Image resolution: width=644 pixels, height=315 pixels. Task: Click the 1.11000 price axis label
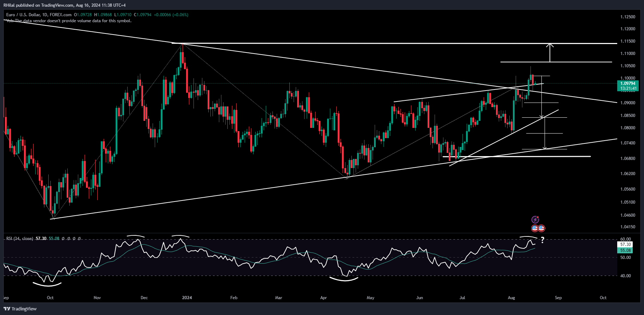[628, 54]
